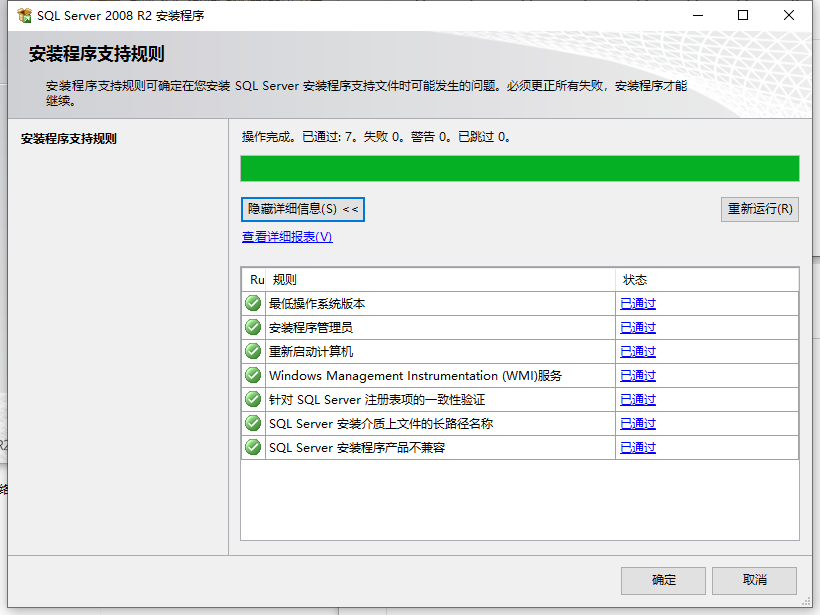Open 已通过 status for 最低操作系统版本
Viewport: 820px width, 615px height.
click(637, 303)
